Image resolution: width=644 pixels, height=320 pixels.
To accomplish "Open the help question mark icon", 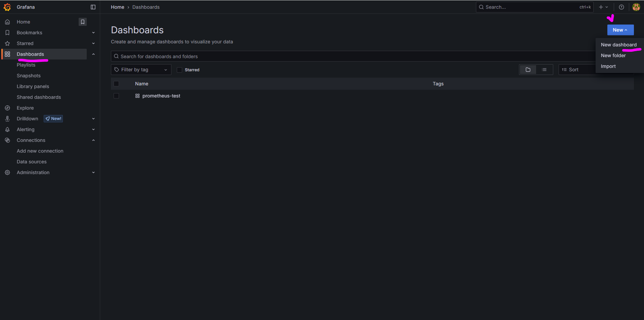I will (621, 7).
